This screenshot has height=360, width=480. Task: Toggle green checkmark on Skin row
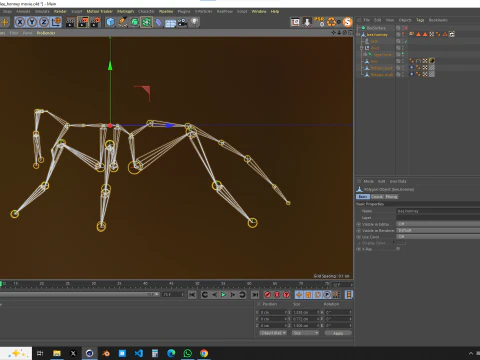click(x=406, y=41)
